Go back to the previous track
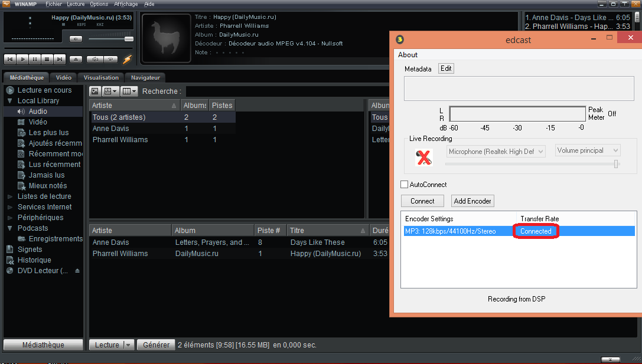Image resolution: width=642 pixels, height=364 pixels. point(10,59)
